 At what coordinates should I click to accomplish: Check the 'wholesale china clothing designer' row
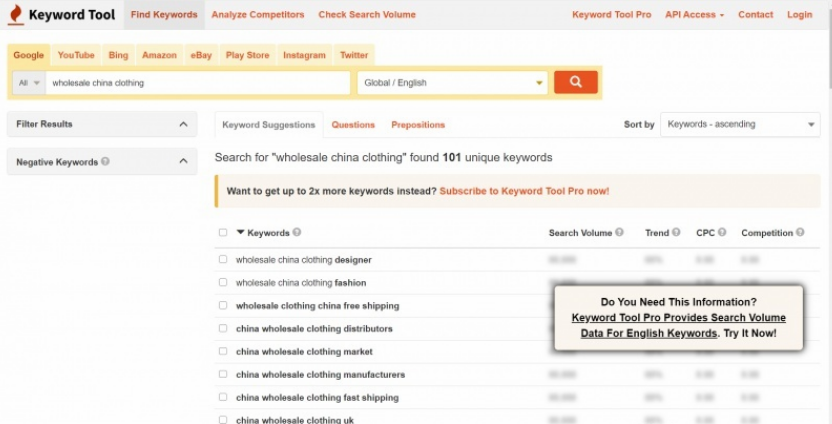coord(223,259)
